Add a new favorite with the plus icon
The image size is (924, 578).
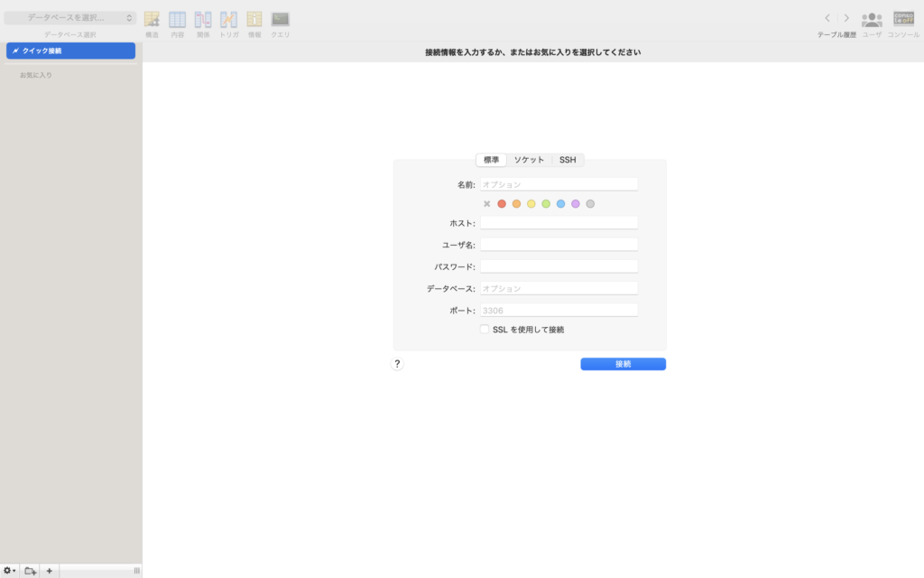[x=49, y=570]
